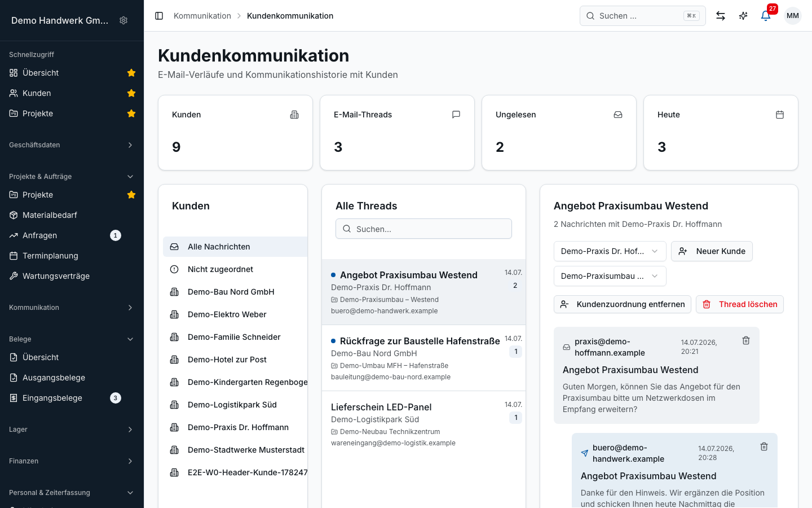This screenshot has height=508, width=812.
Task: Toggle the sidebar panel icon
Action: pos(159,16)
